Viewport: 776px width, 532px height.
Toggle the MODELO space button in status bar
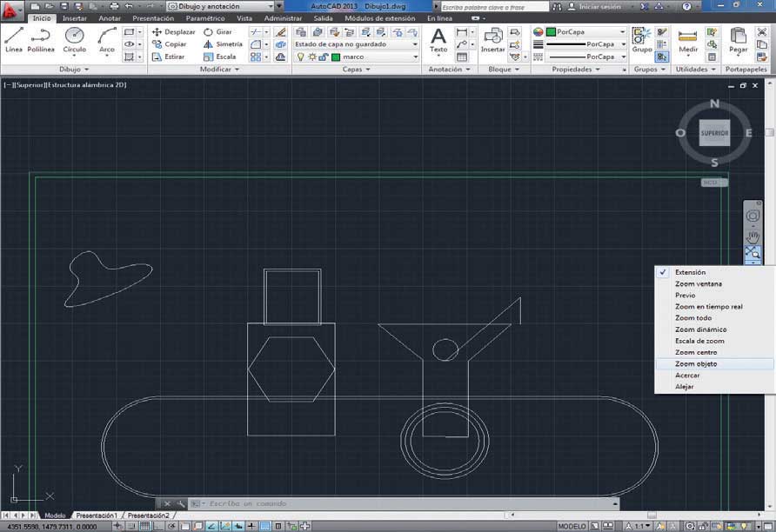pyautogui.click(x=572, y=526)
